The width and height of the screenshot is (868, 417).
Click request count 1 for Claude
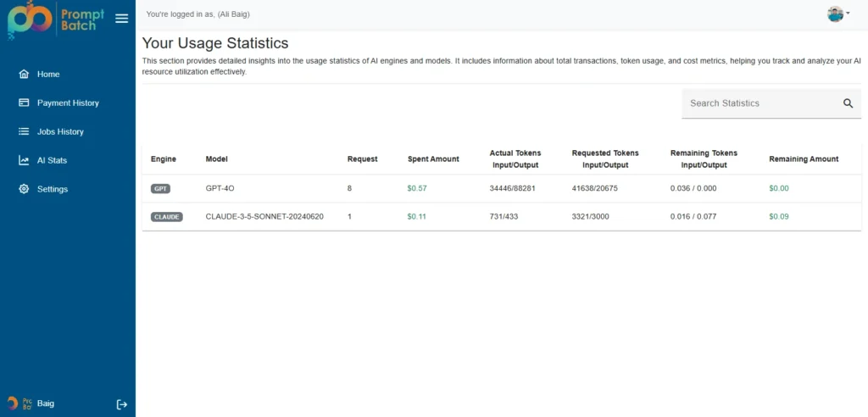[x=349, y=216]
